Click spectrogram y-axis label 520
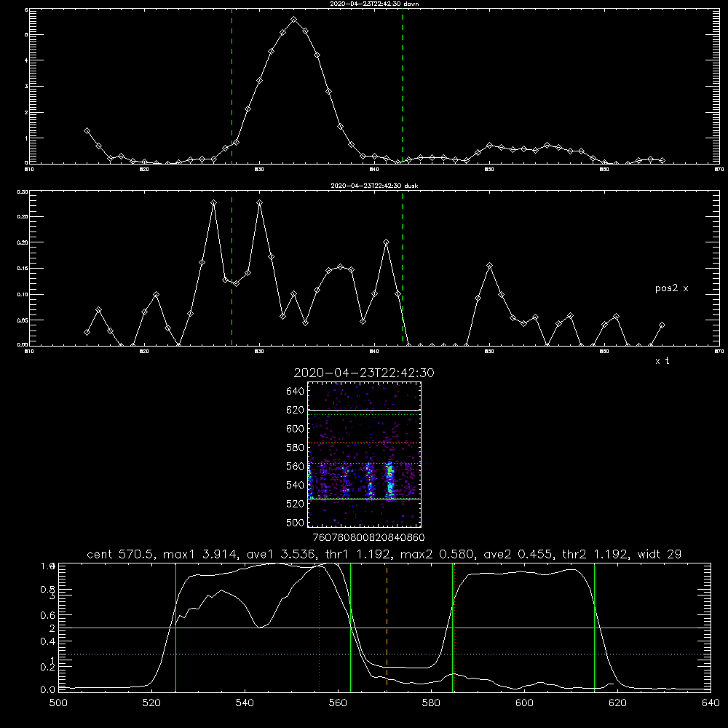The width and height of the screenshot is (728, 728). point(296,504)
